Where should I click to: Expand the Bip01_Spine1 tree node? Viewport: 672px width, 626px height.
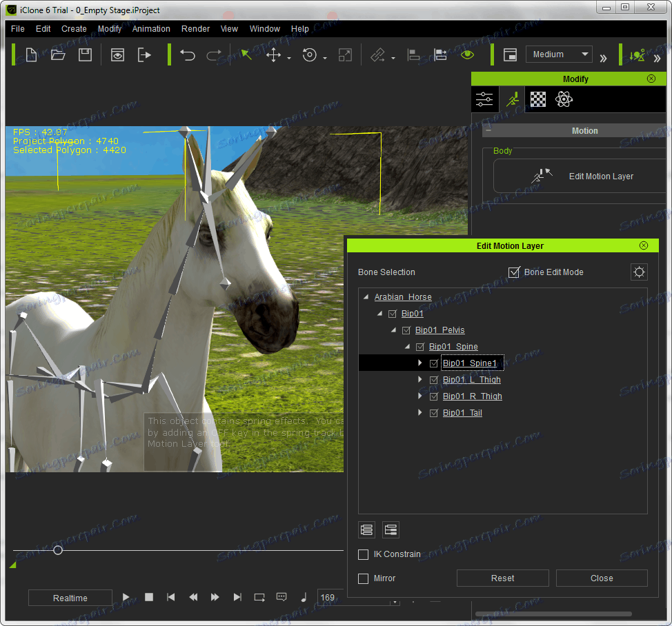pos(419,363)
